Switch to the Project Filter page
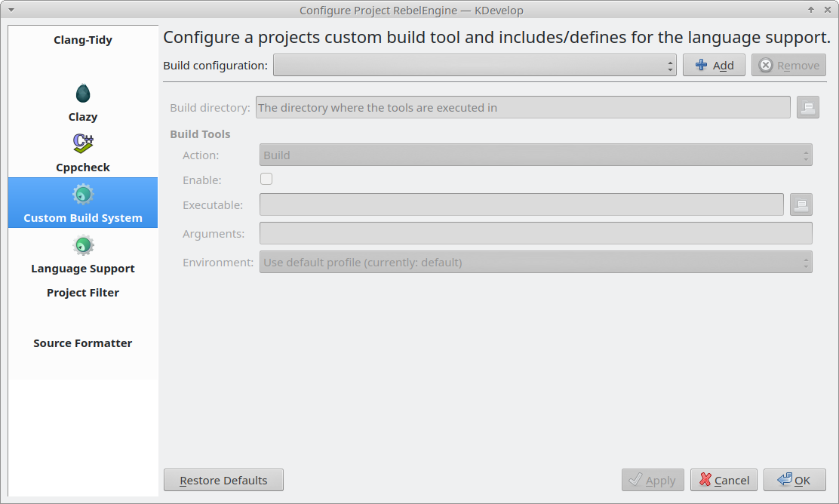The height and width of the screenshot is (504, 839). (83, 293)
